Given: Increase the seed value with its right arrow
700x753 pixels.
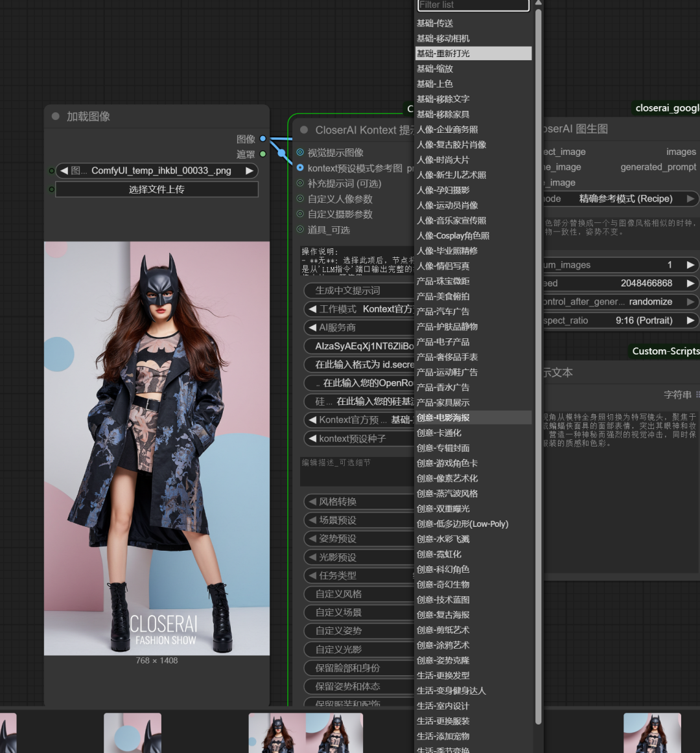Looking at the screenshot, I should coord(690,283).
